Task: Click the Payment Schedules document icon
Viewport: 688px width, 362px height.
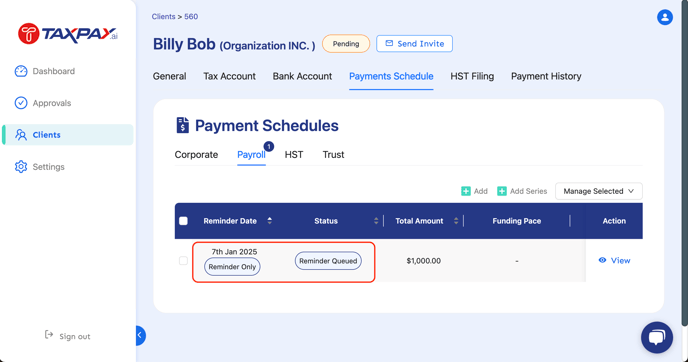Action: tap(183, 125)
